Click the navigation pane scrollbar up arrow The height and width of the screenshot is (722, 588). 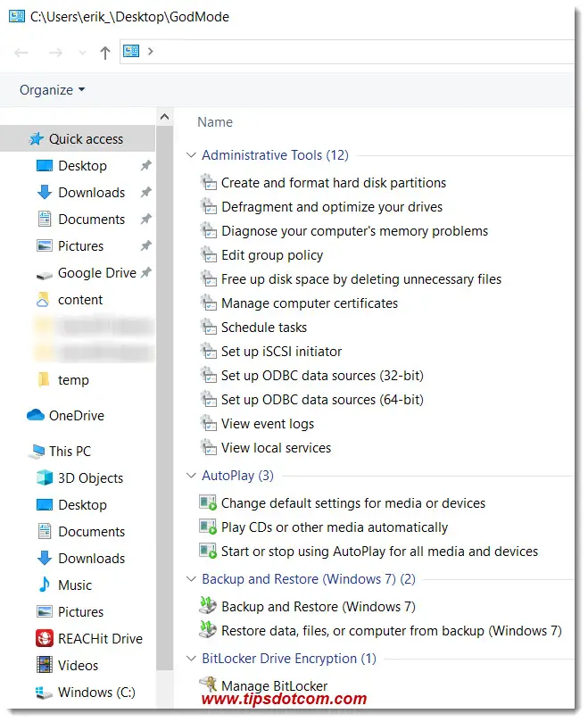click(x=164, y=117)
